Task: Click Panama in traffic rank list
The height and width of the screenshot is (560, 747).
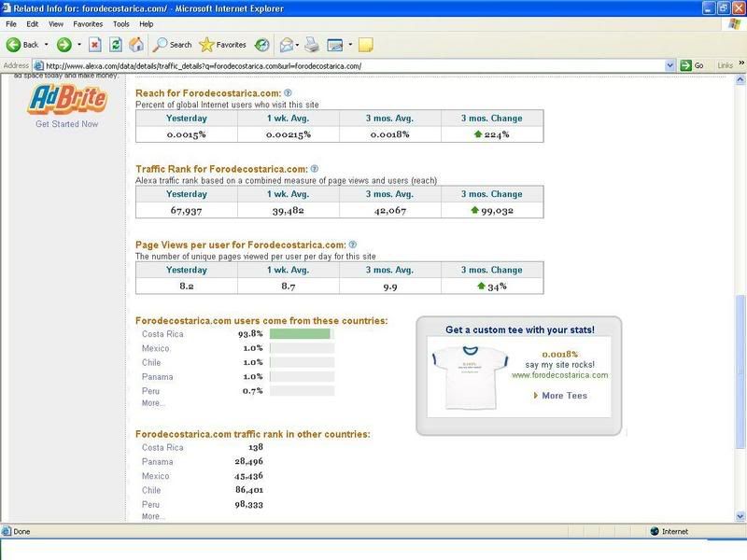Action: click(157, 462)
